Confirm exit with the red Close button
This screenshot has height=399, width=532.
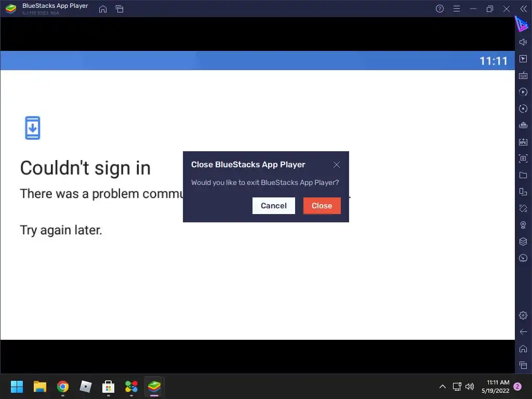pyautogui.click(x=322, y=206)
